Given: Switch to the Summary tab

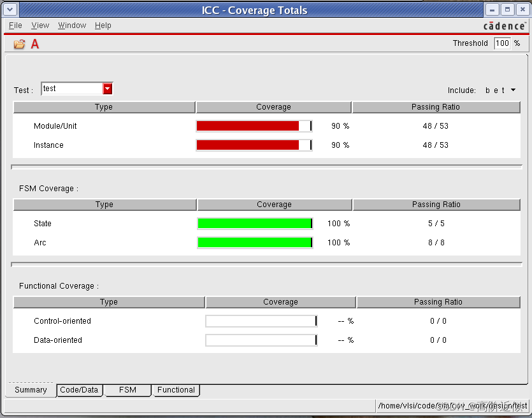Looking at the screenshot, I should click(x=31, y=390).
